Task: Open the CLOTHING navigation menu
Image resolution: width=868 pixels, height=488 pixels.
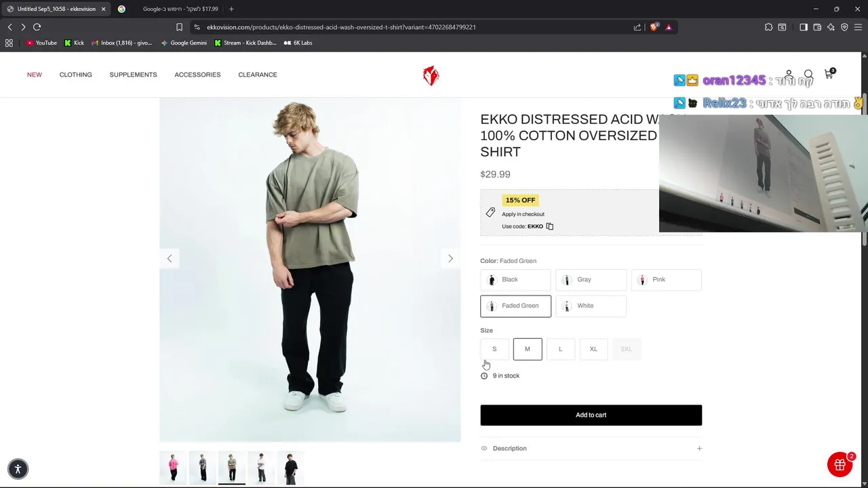Action: click(75, 75)
